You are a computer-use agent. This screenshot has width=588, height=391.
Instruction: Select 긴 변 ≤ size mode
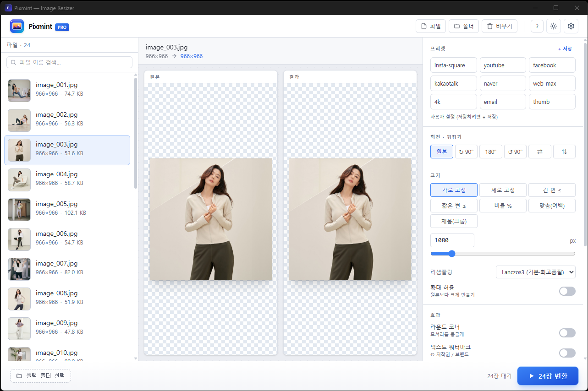[552, 190]
